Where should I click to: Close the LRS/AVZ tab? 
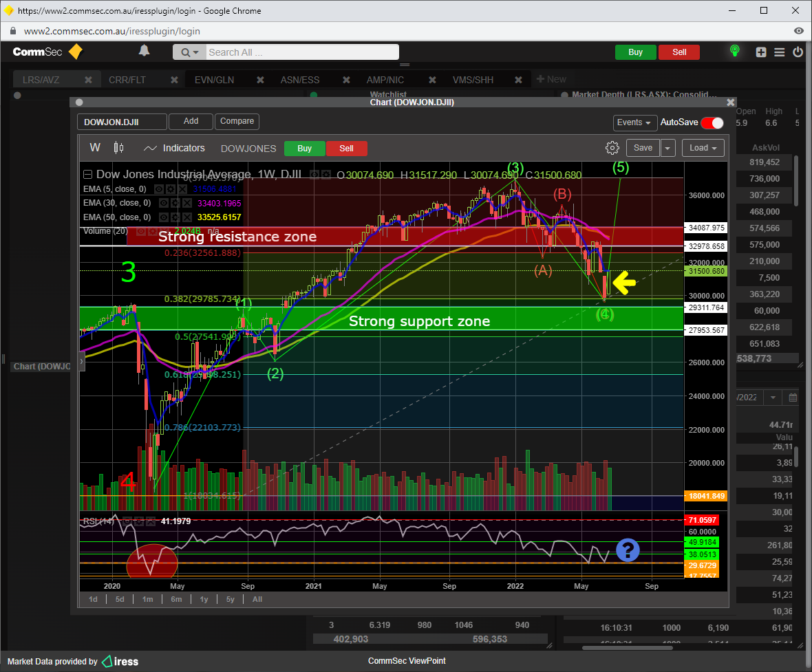(x=89, y=80)
